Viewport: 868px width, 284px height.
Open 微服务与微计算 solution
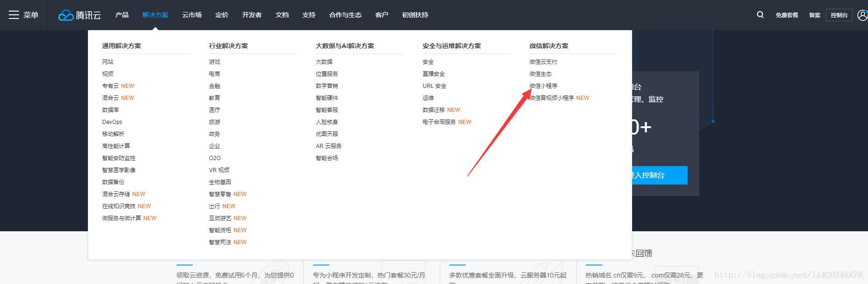(x=122, y=218)
